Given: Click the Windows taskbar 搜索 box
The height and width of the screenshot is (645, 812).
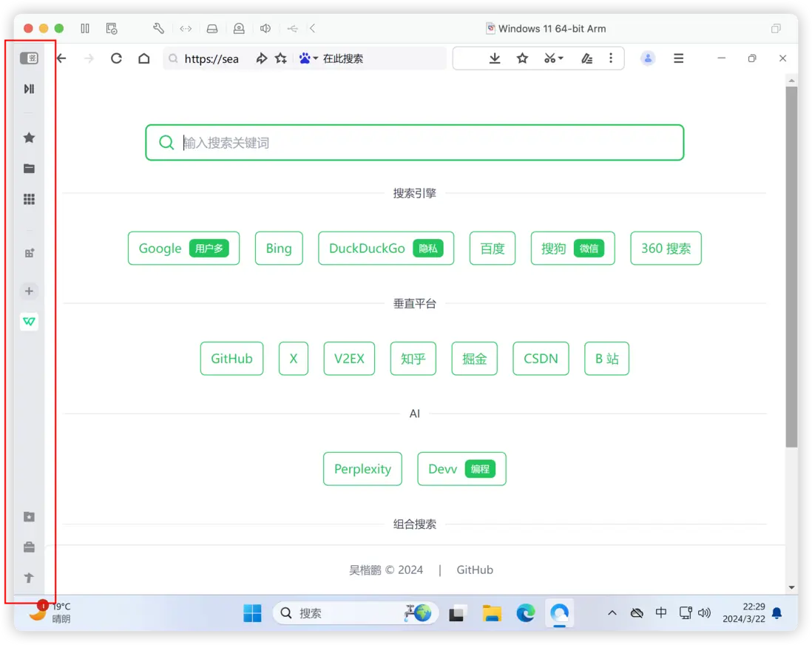Looking at the screenshot, I should [x=355, y=613].
